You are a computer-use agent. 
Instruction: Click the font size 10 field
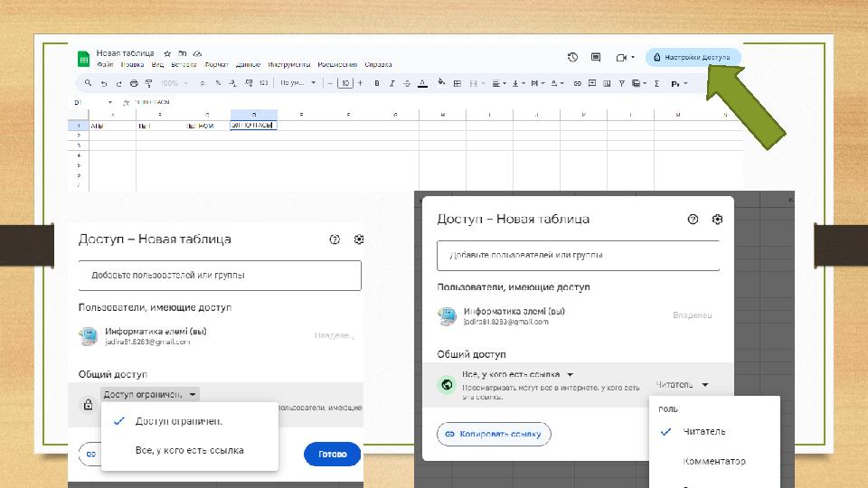[x=345, y=83]
